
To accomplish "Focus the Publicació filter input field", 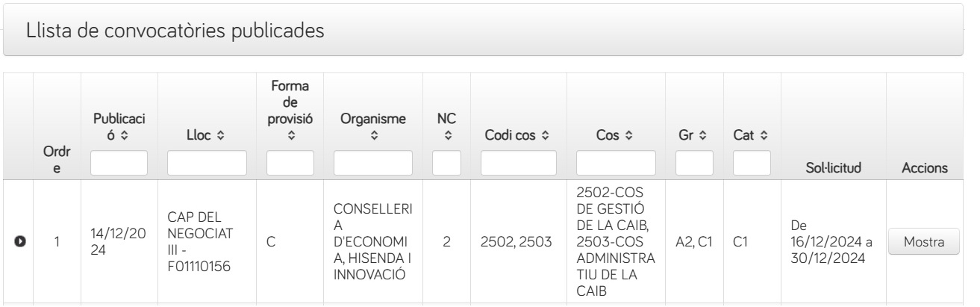I will coord(119,163).
